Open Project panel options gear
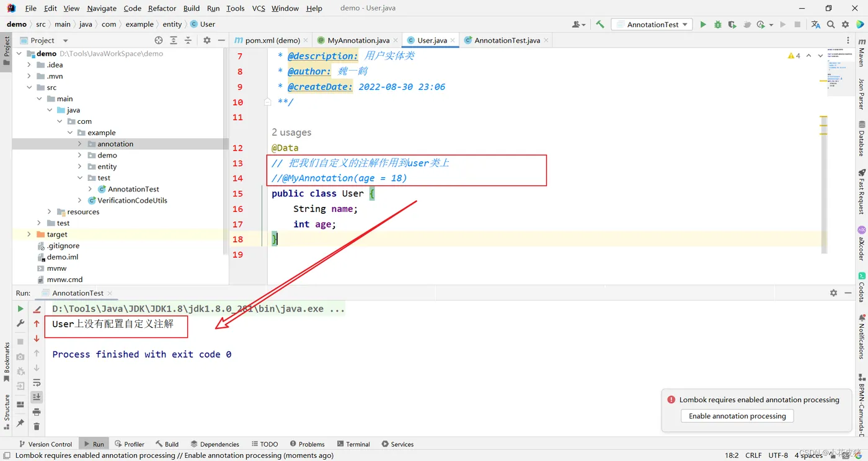Viewport: 868px width, 461px height. (x=207, y=40)
